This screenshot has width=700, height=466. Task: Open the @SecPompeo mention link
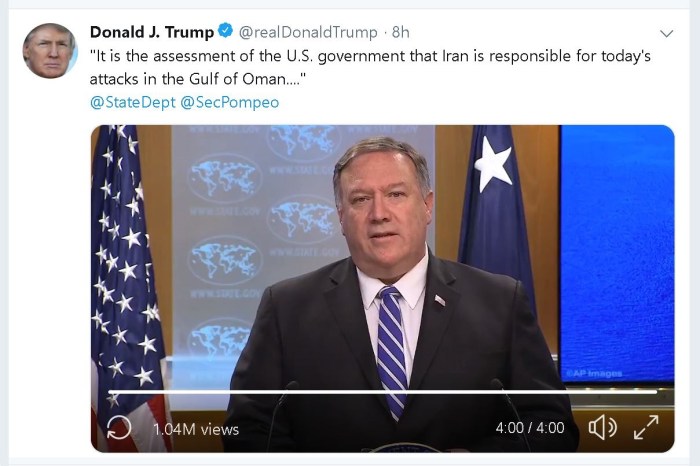(230, 102)
